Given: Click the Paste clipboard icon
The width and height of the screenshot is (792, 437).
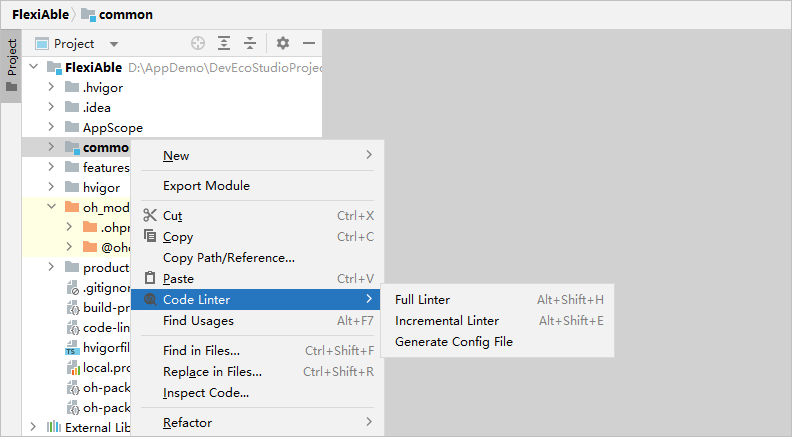Looking at the screenshot, I should click(150, 278).
